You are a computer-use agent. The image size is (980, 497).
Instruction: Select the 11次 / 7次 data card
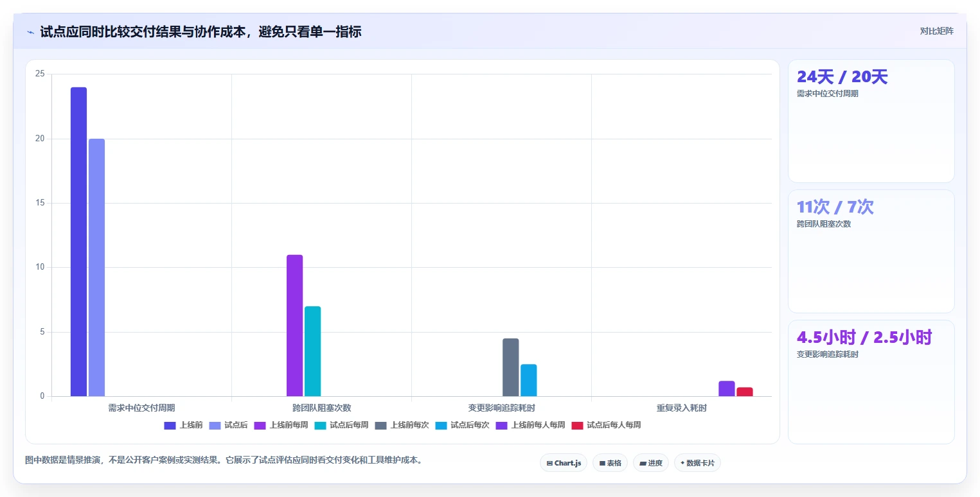[871, 251]
